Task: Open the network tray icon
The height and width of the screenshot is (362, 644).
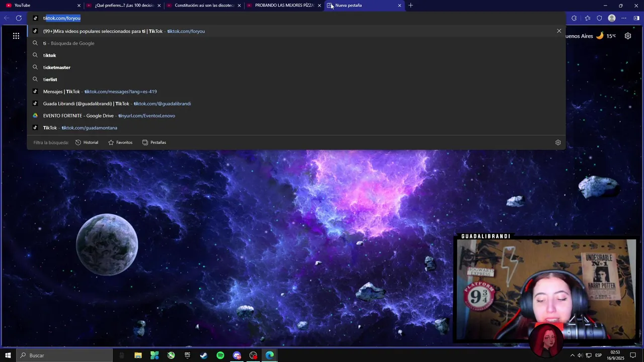Action: pyautogui.click(x=588, y=355)
